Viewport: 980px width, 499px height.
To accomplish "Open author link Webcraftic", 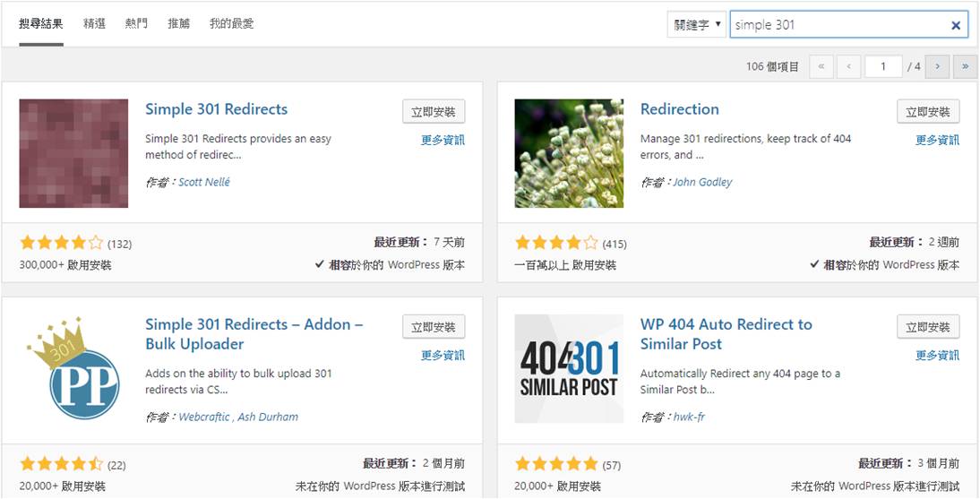I will 203,417.
